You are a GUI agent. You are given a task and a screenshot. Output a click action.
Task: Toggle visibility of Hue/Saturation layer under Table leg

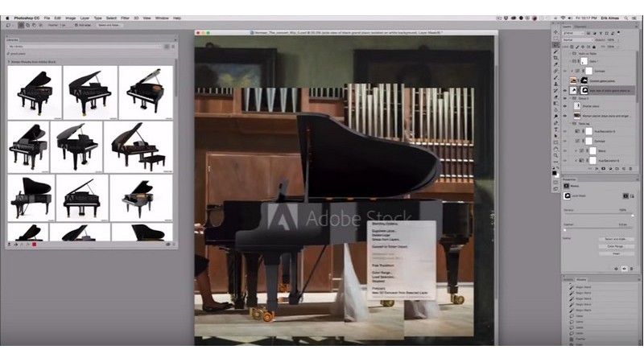(x=565, y=131)
